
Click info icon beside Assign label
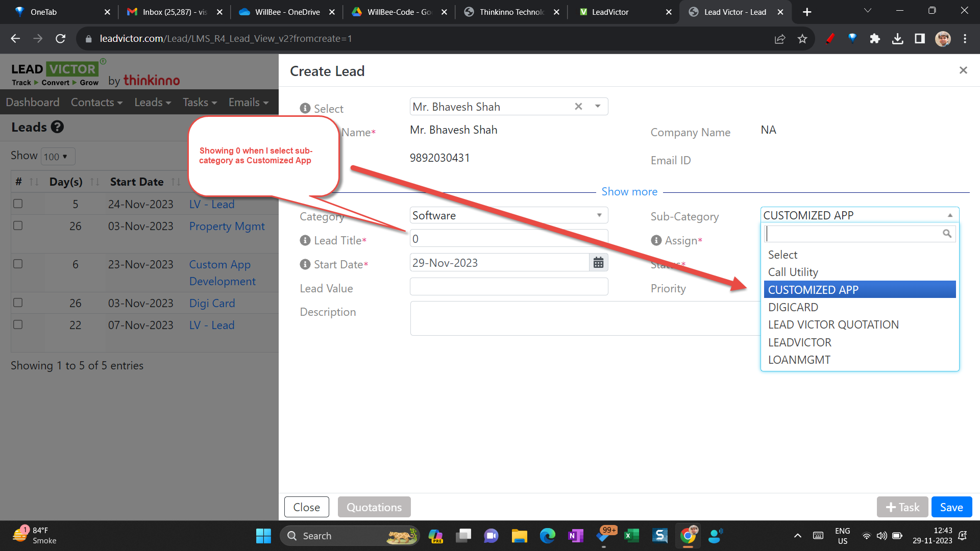[x=656, y=240]
